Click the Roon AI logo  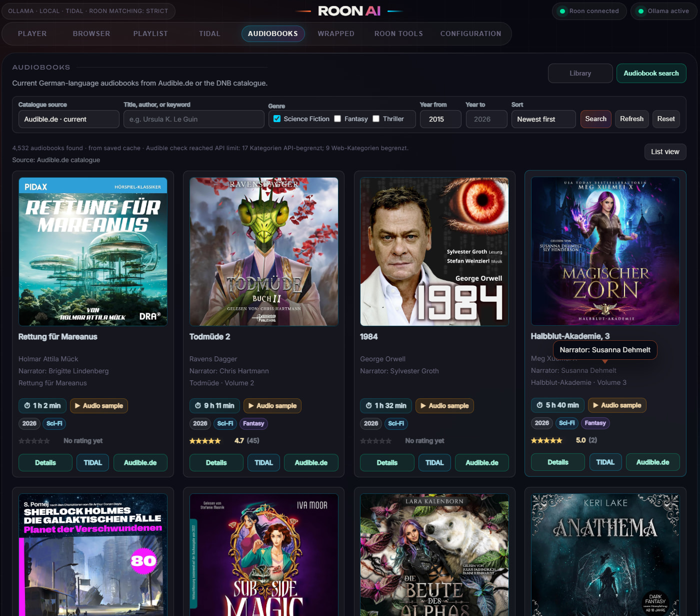pyautogui.click(x=349, y=11)
